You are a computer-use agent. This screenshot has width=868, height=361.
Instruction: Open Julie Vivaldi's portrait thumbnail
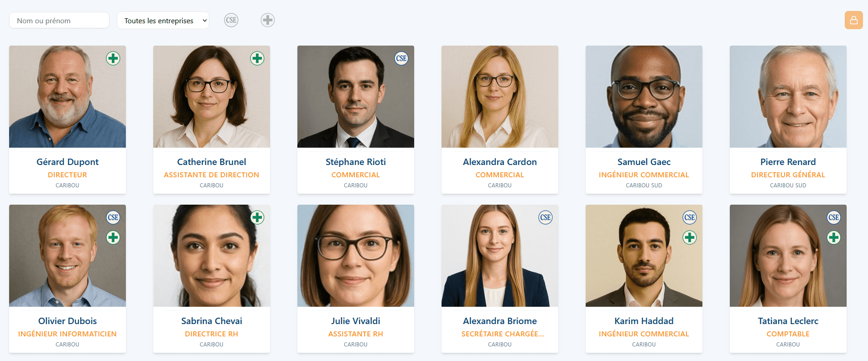tap(356, 256)
